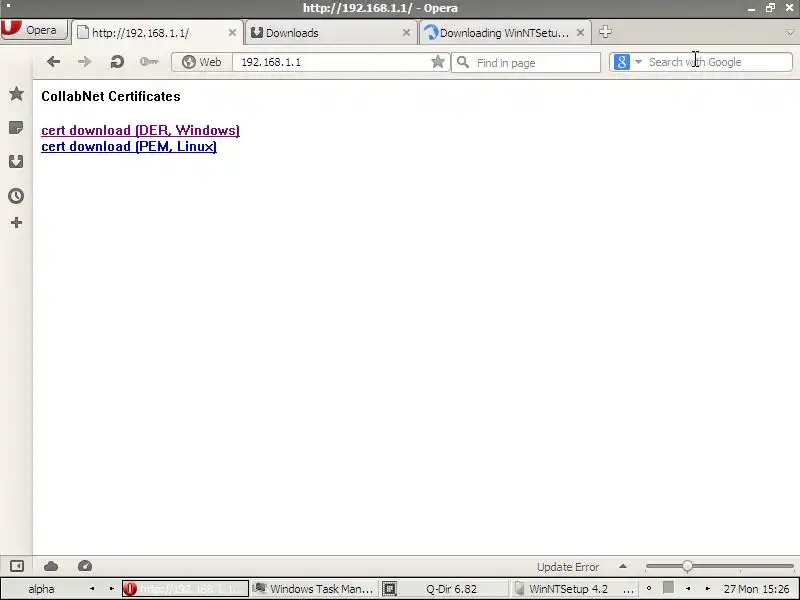Close the Downloading WinNTSetup tab
Viewport: 800px width, 600px height.
[580, 33]
